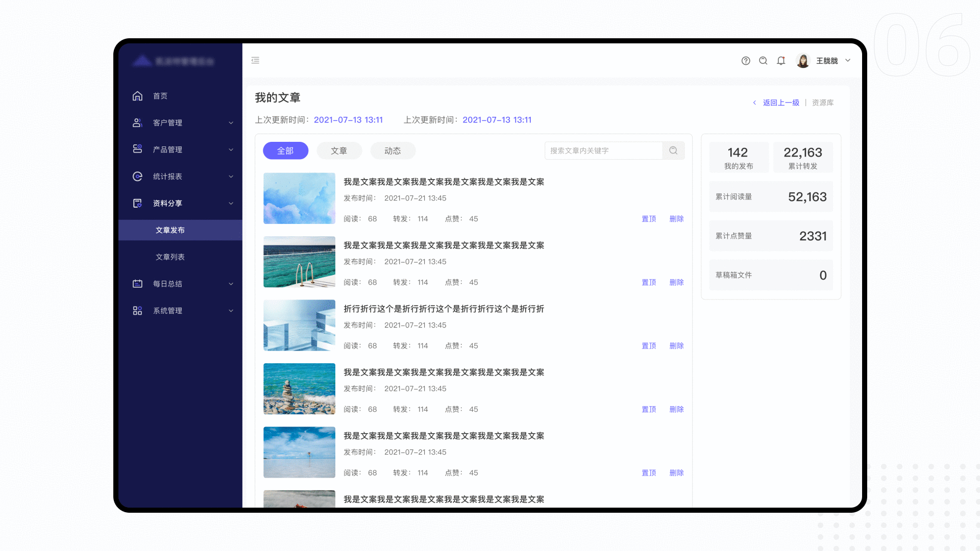Delete the first article via 删除
Image resolution: width=980 pixels, height=551 pixels.
pyautogui.click(x=676, y=219)
